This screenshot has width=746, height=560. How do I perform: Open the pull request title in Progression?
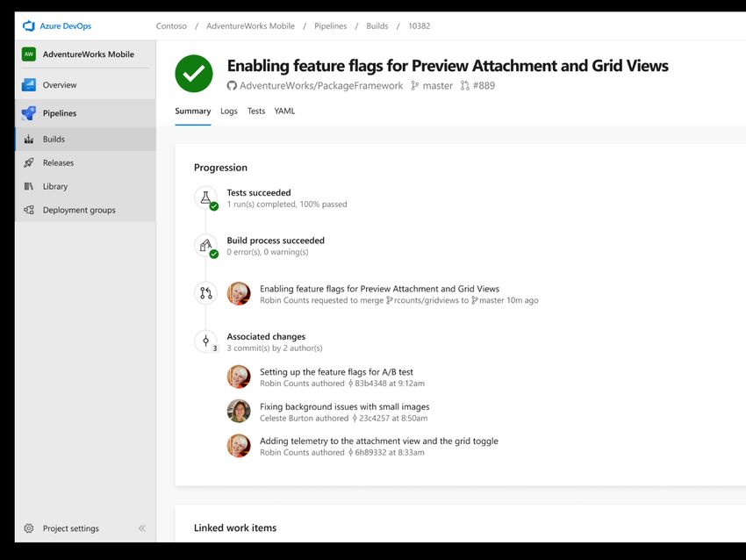(x=380, y=289)
